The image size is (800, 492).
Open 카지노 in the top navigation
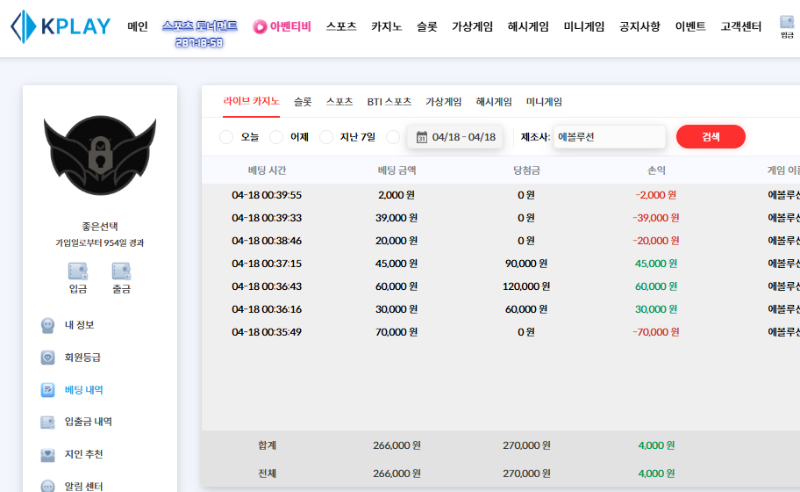point(386,27)
